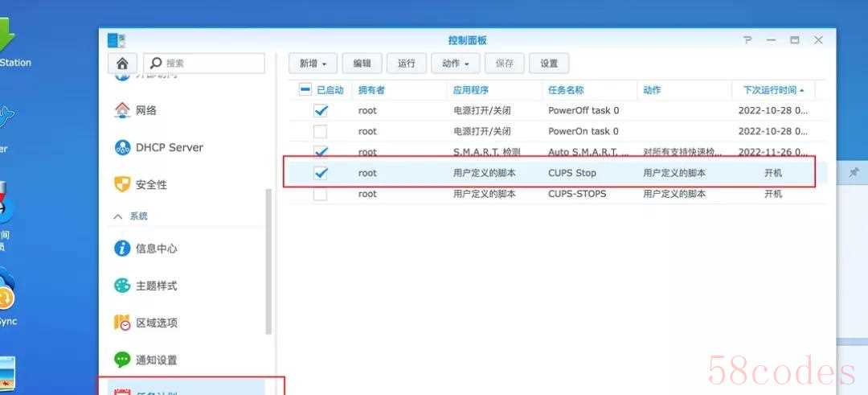Viewport: 868px width, 395px height.
Task: Toggle the 已启动 header select-all checkbox
Action: [x=305, y=89]
